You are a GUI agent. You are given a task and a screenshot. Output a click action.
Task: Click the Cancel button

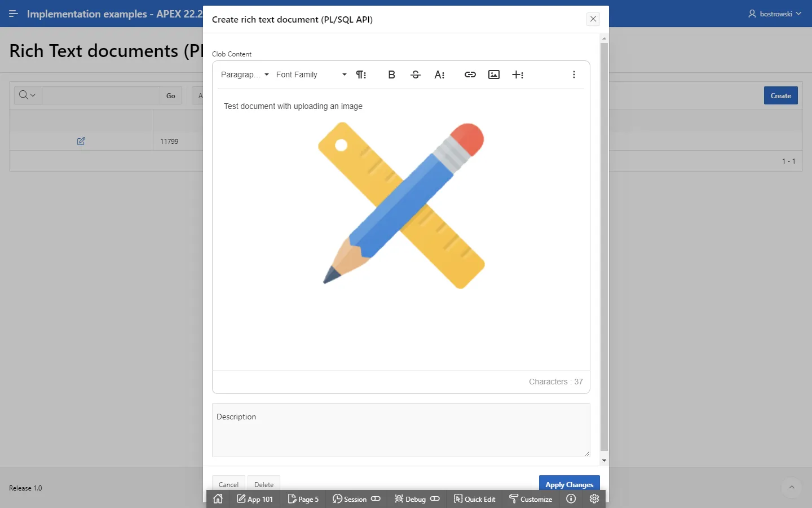pos(228,484)
